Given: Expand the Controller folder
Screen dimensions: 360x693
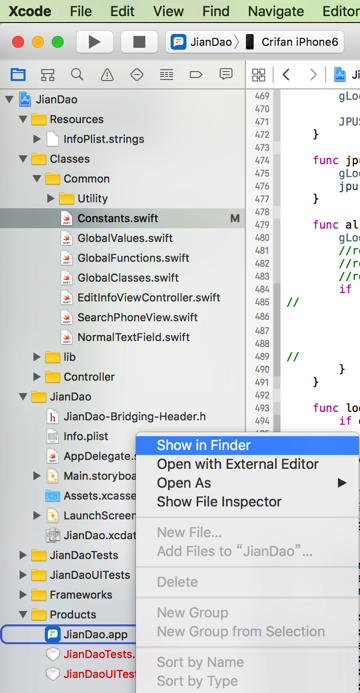Looking at the screenshot, I should pyautogui.click(x=37, y=377).
